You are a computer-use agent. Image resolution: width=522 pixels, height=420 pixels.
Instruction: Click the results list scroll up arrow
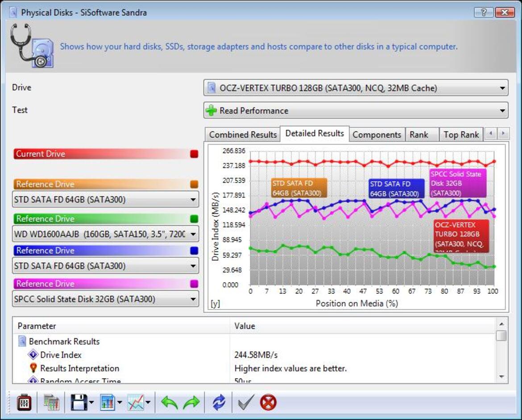click(501, 324)
